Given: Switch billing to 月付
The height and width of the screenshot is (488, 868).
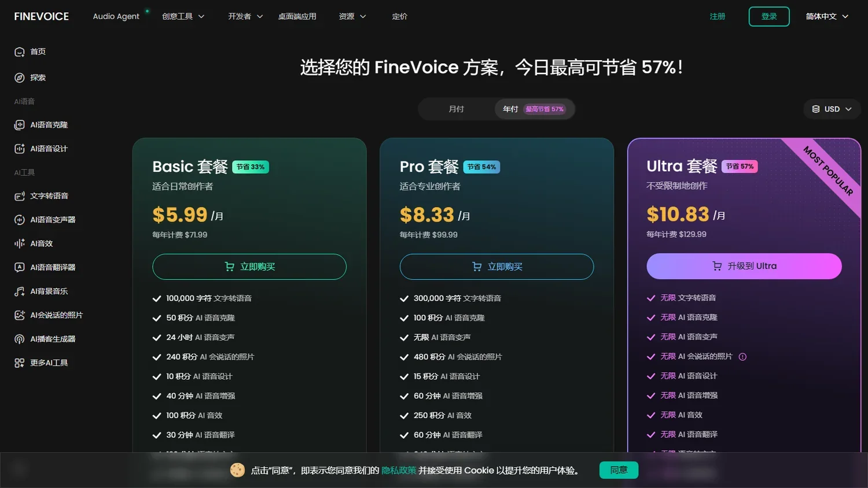Looking at the screenshot, I should pos(456,109).
